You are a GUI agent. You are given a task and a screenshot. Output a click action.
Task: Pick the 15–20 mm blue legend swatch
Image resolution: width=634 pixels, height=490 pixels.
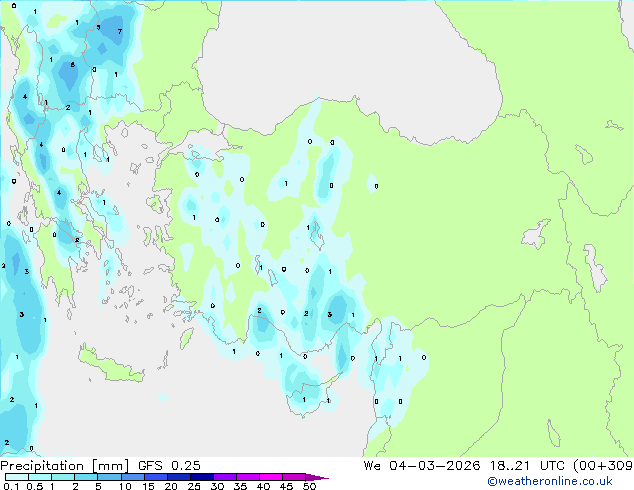155,477
